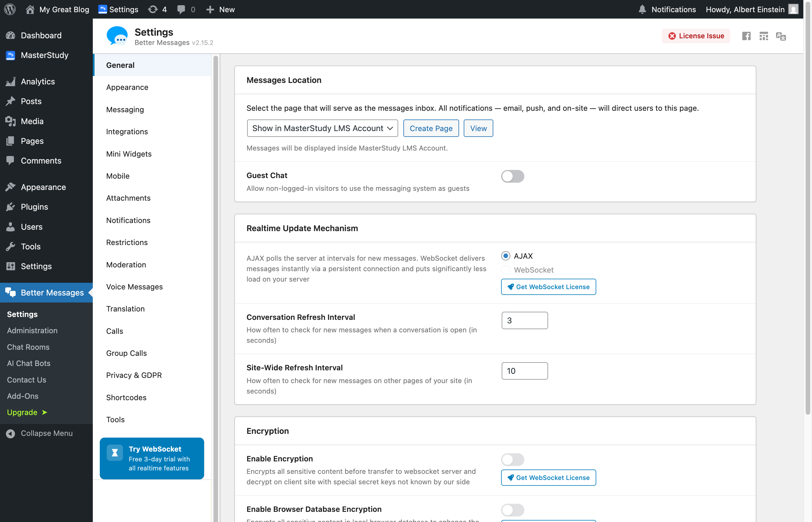Click the MasterStudy sidebar icon
The width and height of the screenshot is (812, 522).
pos(10,55)
